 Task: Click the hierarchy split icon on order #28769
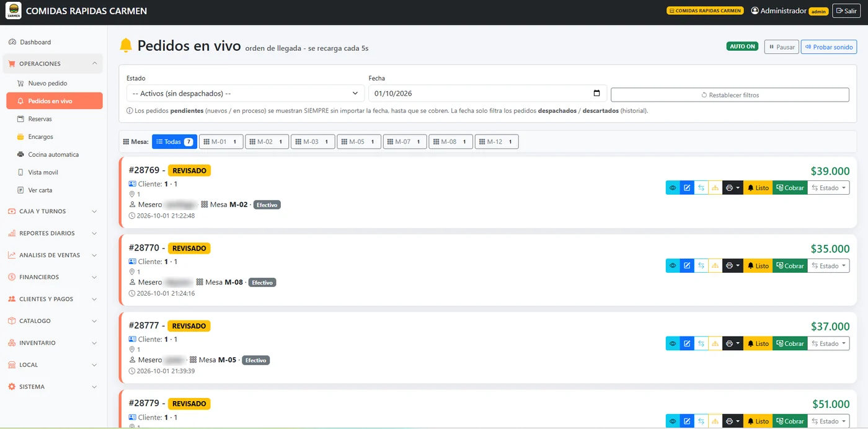pos(715,188)
